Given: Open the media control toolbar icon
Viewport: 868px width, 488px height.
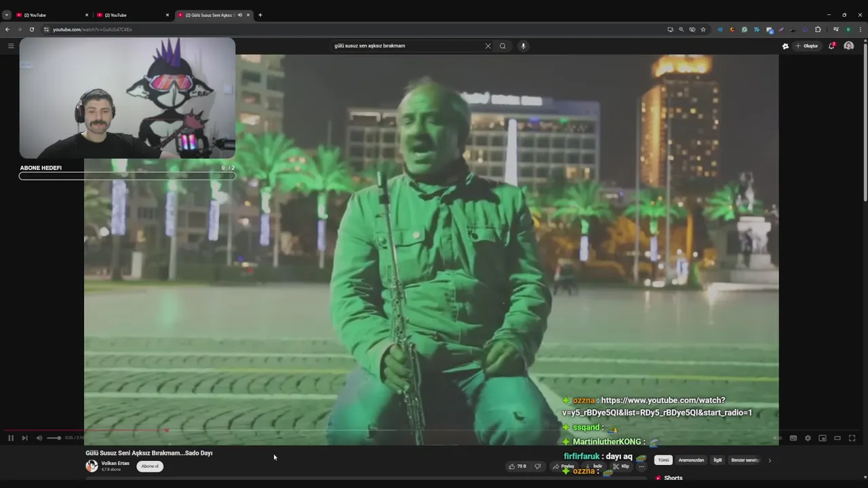Looking at the screenshot, I should click(x=836, y=29).
